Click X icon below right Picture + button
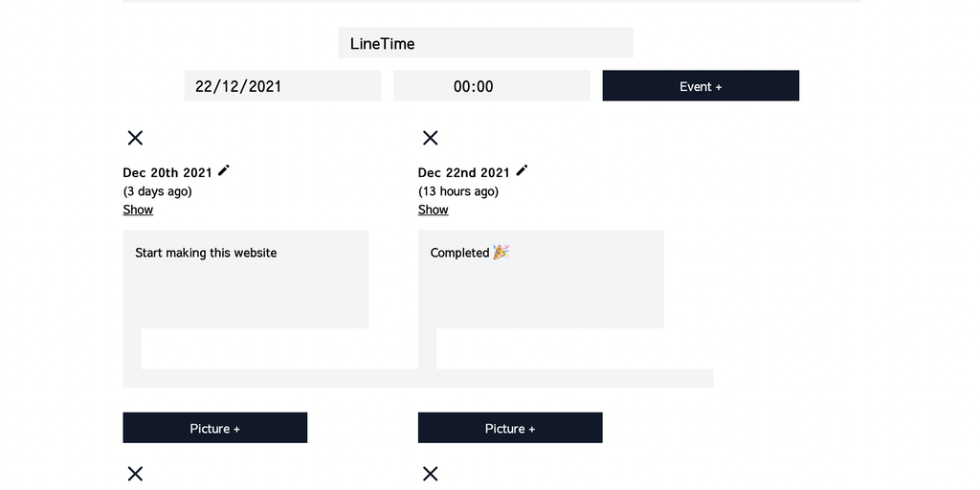 click(431, 474)
